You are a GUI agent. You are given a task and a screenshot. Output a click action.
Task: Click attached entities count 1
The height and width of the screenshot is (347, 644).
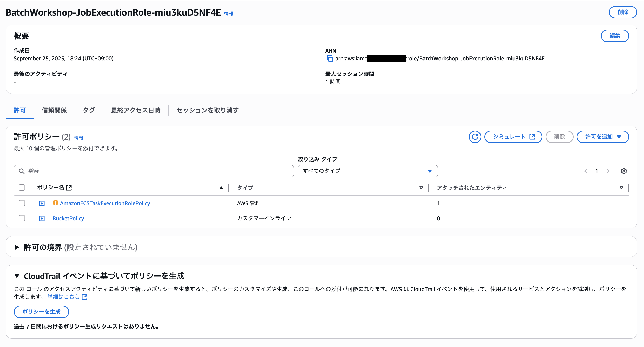coord(438,203)
